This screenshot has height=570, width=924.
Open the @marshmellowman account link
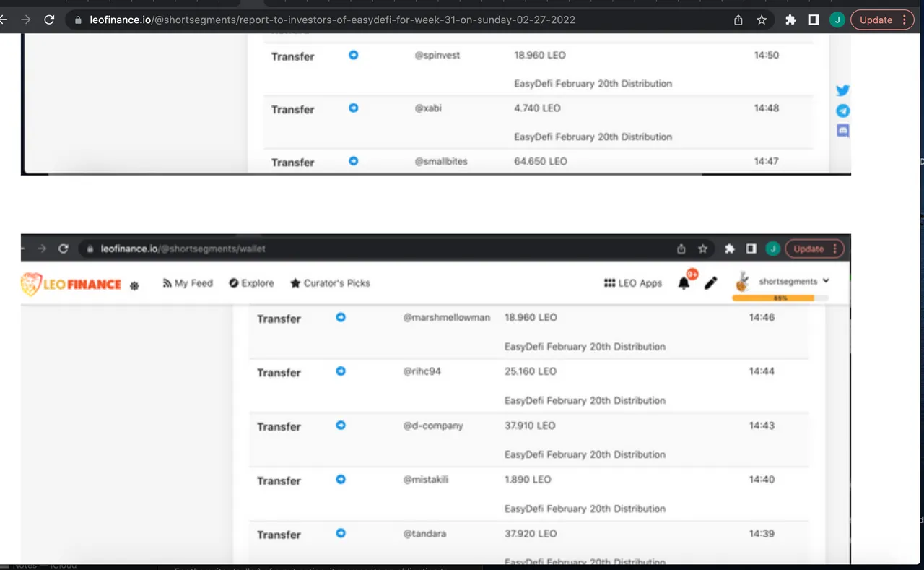(446, 318)
